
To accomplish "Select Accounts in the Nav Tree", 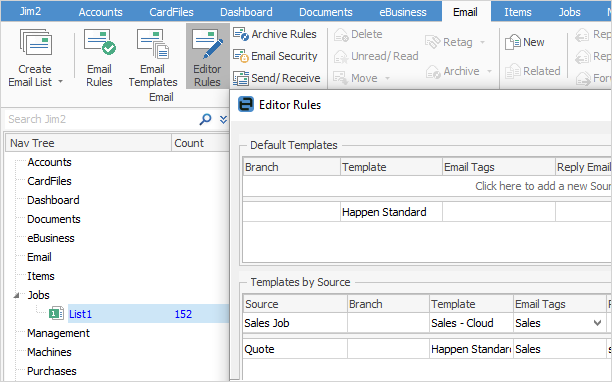I will (x=50, y=162).
